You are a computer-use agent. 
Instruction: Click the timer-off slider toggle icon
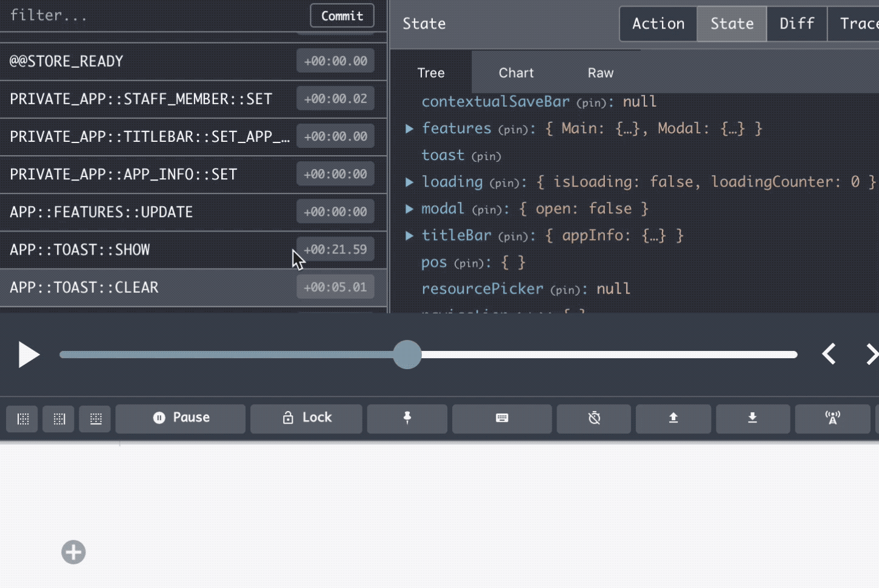coord(594,418)
